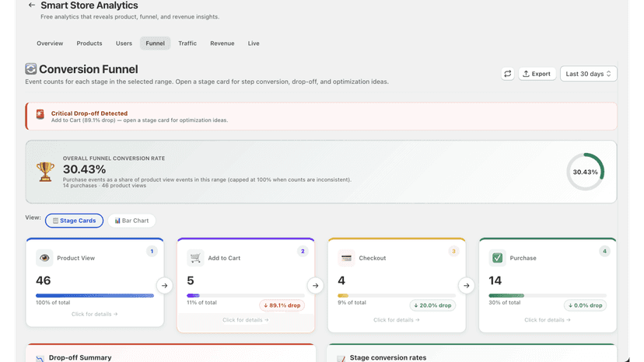Click the Product View count 46
The image size is (644, 362).
pos(43,280)
